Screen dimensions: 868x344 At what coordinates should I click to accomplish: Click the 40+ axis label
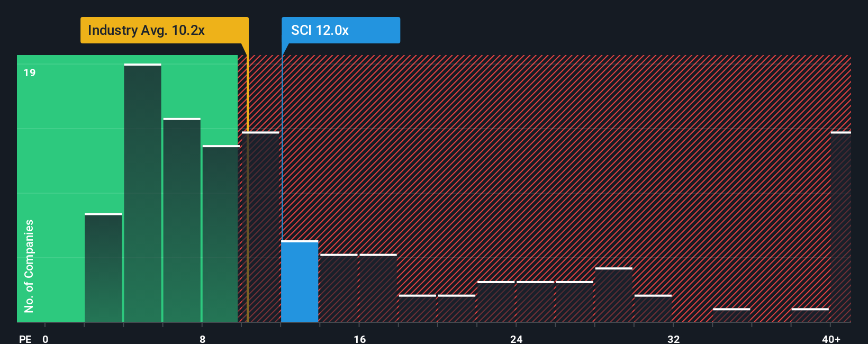pyautogui.click(x=831, y=339)
